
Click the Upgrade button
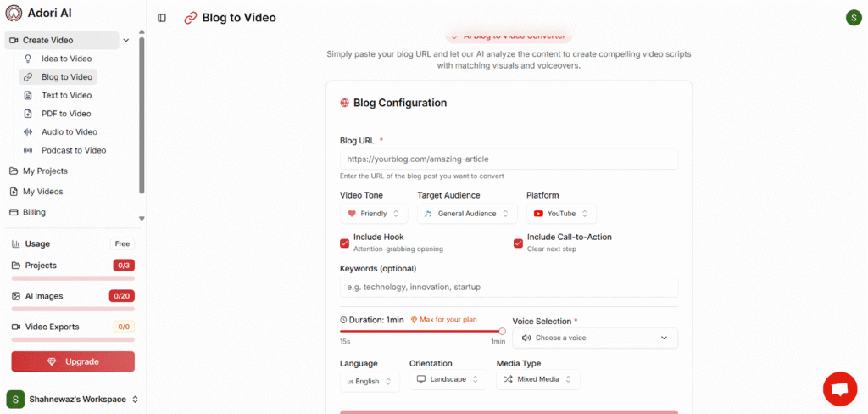pos(73,362)
